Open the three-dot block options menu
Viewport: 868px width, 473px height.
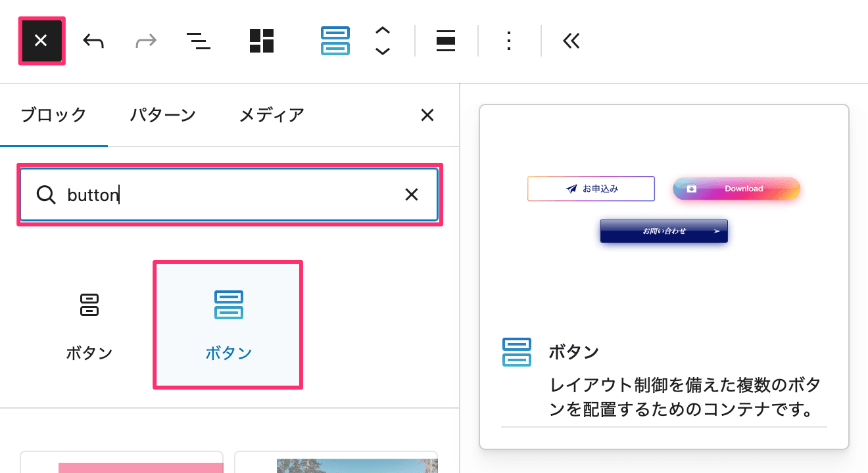(508, 41)
